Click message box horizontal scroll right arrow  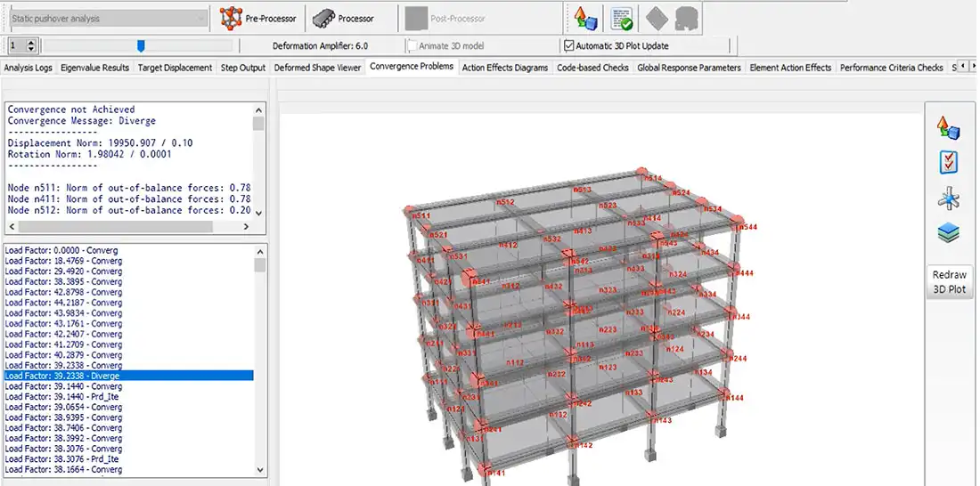[x=246, y=226]
